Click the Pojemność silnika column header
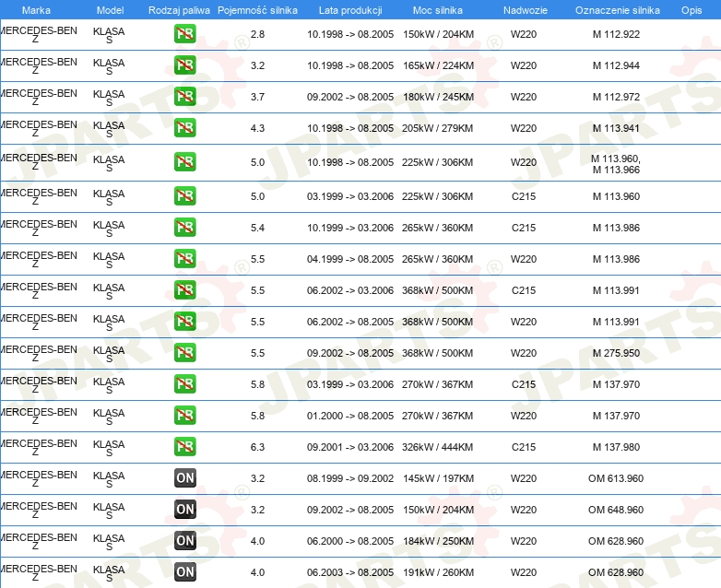Viewport: 721px width, 588px height. [x=257, y=10]
